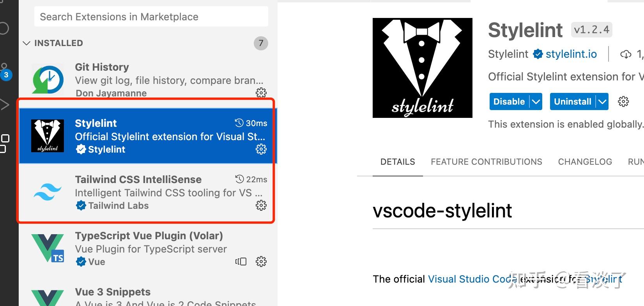Select the Git History extension entry

tap(148, 80)
